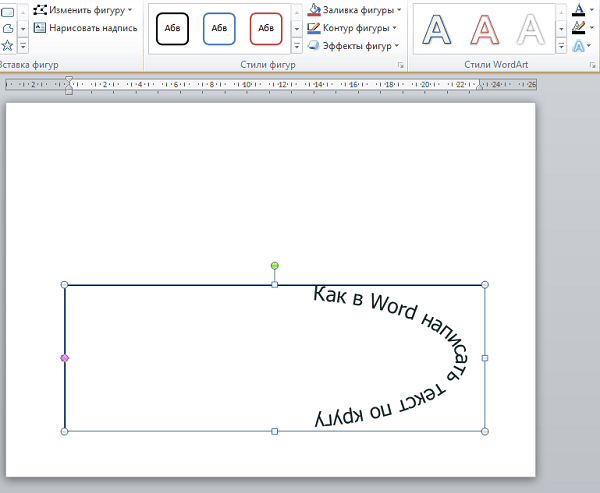Click the bottom-center sizing handle
This screenshot has height=493, width=600.
pyautogui.click(x=274, y=431)
